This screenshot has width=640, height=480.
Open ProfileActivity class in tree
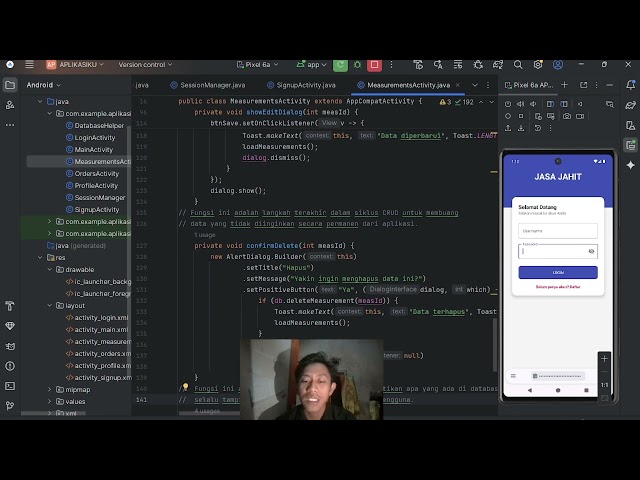pyautogui.click(x=92, y=185)
